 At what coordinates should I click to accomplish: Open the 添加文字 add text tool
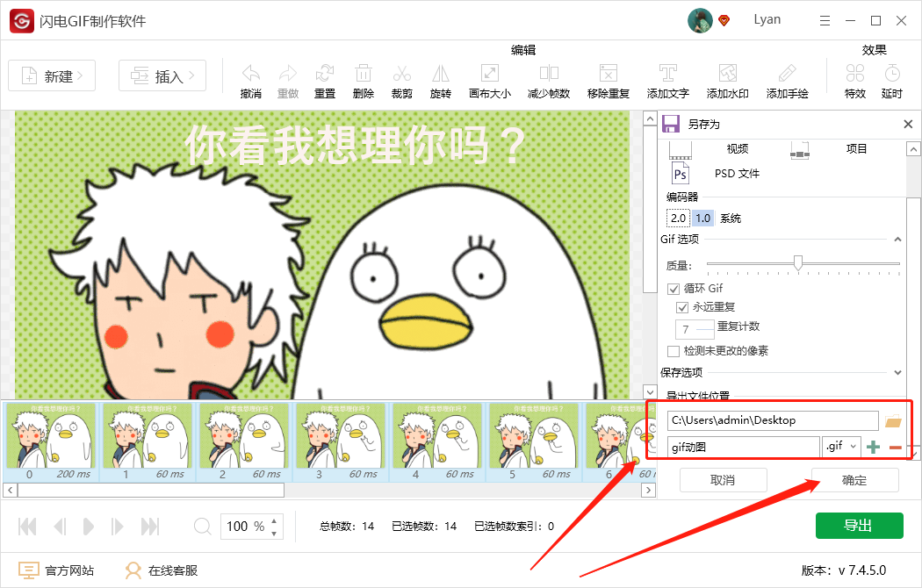(x=667, y=74)
